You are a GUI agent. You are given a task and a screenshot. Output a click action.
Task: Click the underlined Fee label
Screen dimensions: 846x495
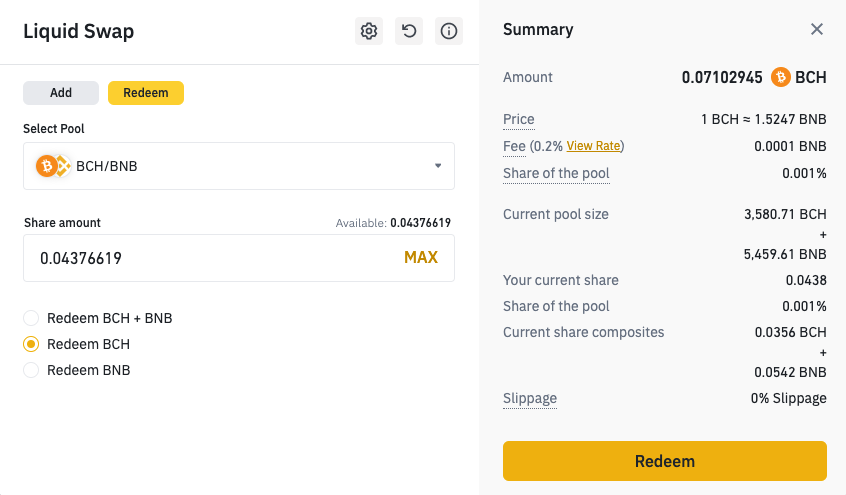pyautogui.click(x=514, y=146)
